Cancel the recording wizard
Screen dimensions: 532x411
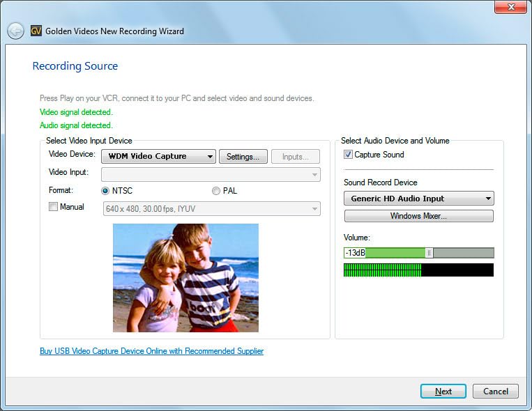point(495,391)
